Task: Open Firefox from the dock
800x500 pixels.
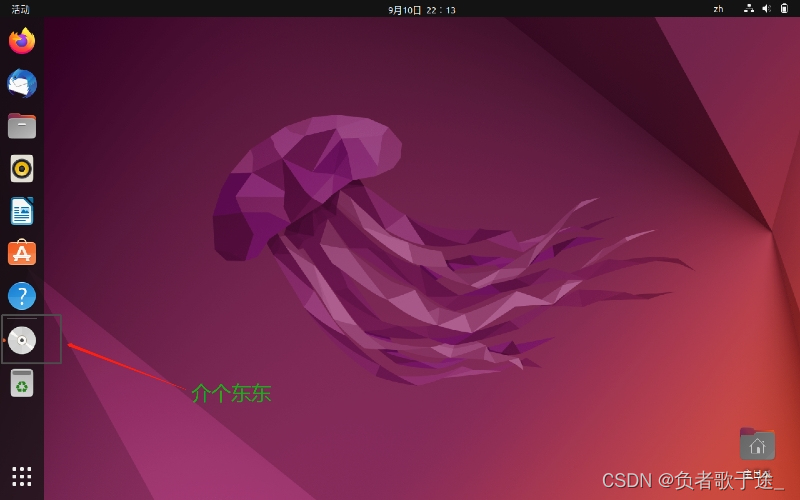Action: [22, 41]
